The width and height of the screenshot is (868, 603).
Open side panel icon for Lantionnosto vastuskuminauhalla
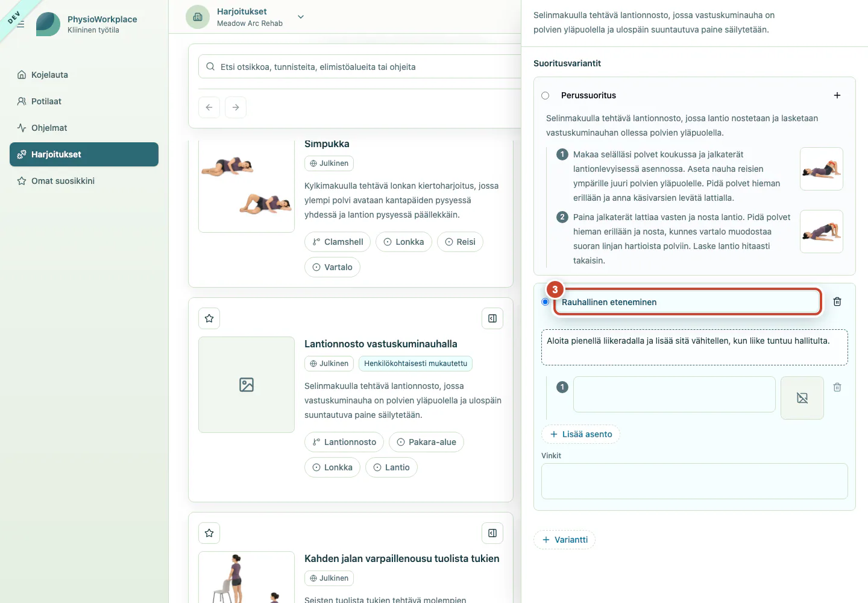pyautogui.click(x=492, y=318)
